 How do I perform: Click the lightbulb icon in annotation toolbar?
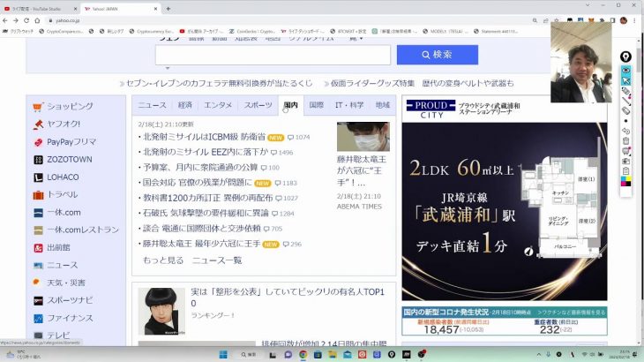(x=625, y=57)
